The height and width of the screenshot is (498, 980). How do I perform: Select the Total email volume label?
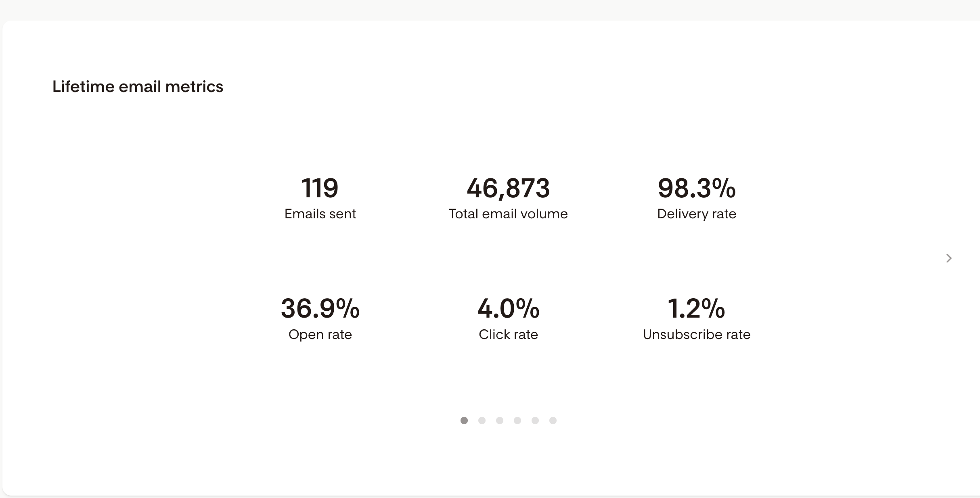[508, 213]
